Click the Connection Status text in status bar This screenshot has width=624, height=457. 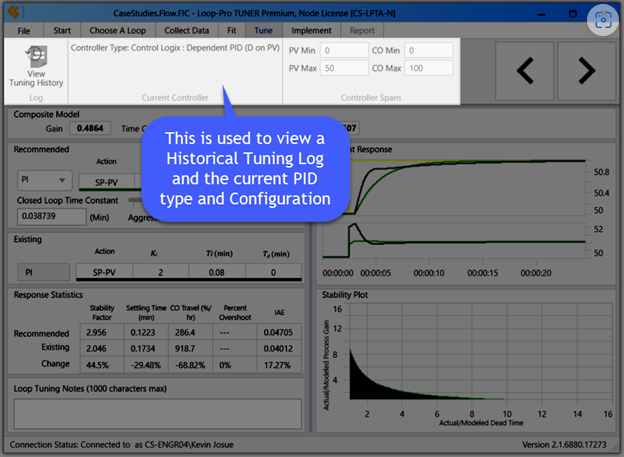click(x=121, y=445)
